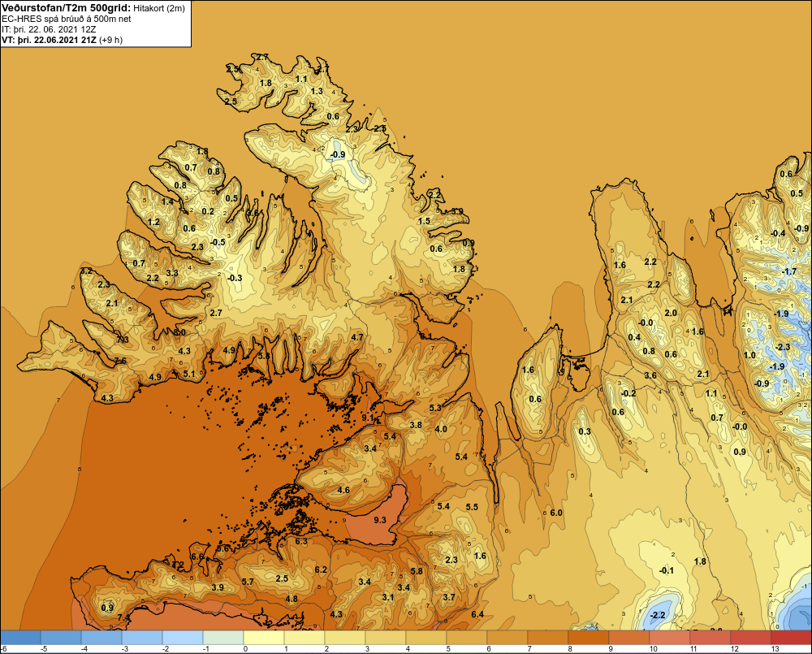
Task: Click the '-6' label on the legend scale
Action: [x=3, y=649]
